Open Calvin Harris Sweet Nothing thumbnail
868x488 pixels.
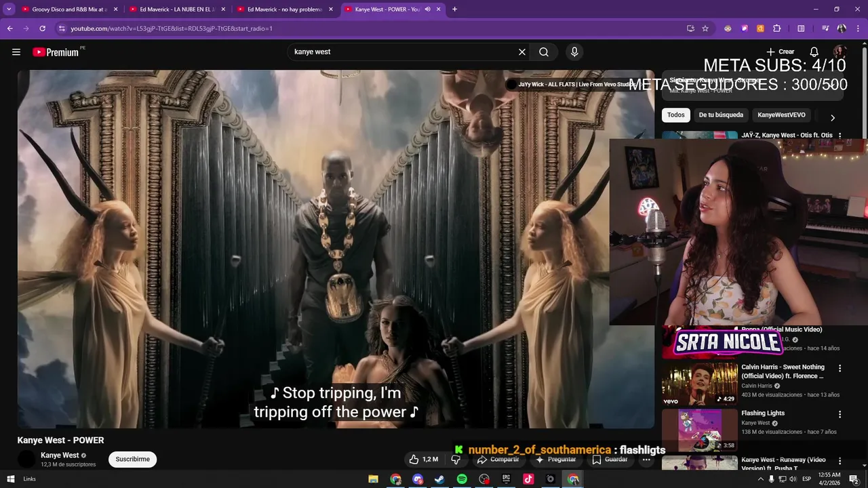click(x=699, y=384)
